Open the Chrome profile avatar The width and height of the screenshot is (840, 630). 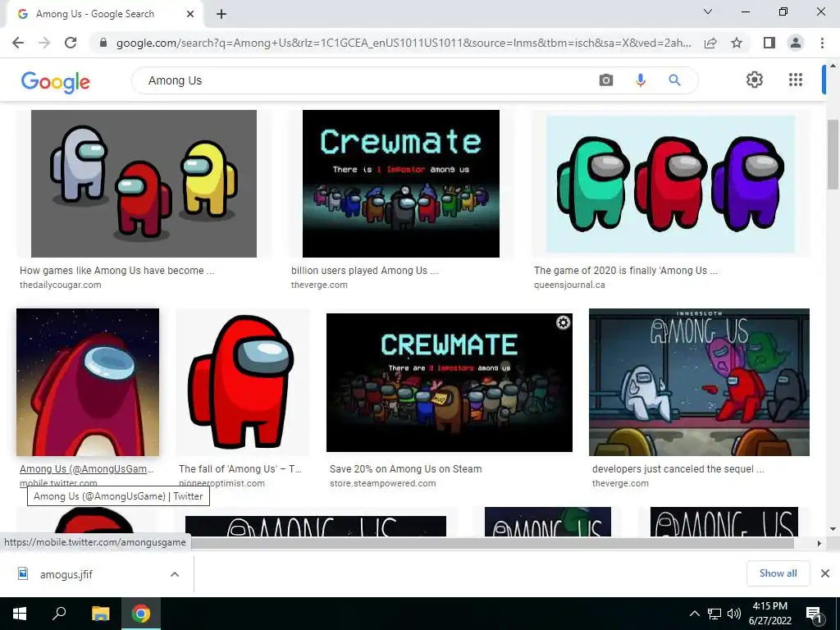(x=796, y=43)
